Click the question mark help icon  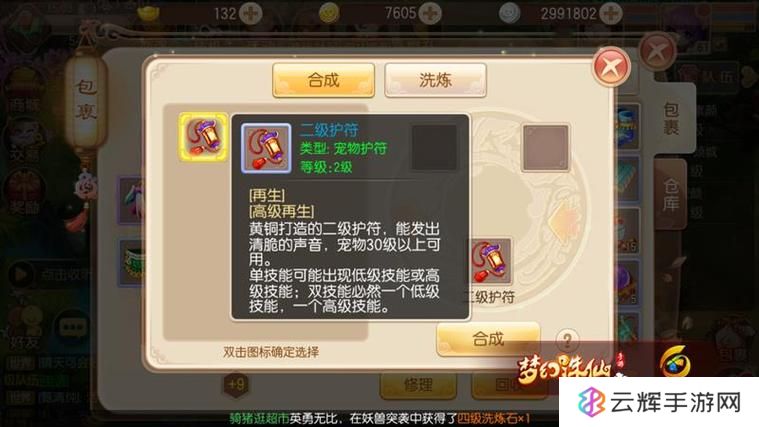[567, 340]
